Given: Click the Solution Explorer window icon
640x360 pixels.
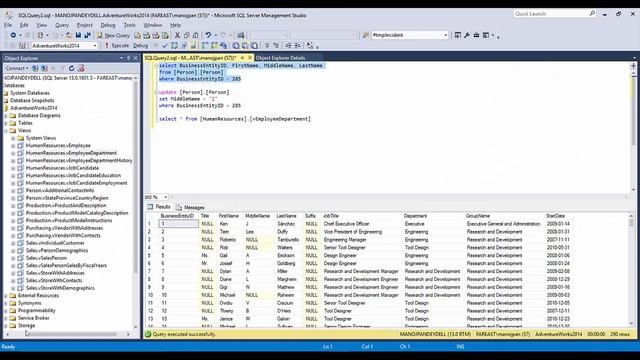Looking at the screenshot, I should [x=458, y=36].
